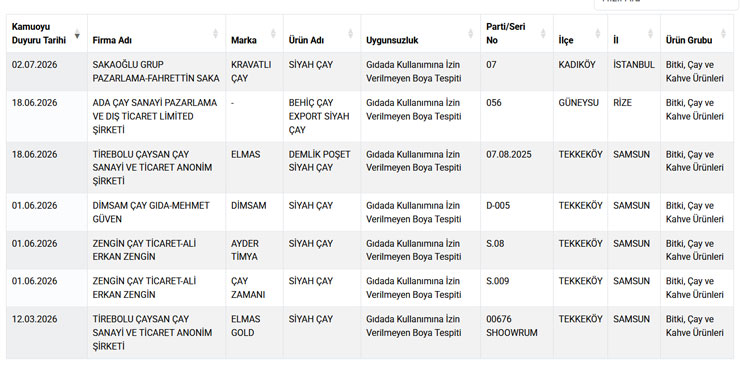Screen dimensions: 740x372
Task: Select the Uygunsuzluk column header text
Action: pos(392,41)
